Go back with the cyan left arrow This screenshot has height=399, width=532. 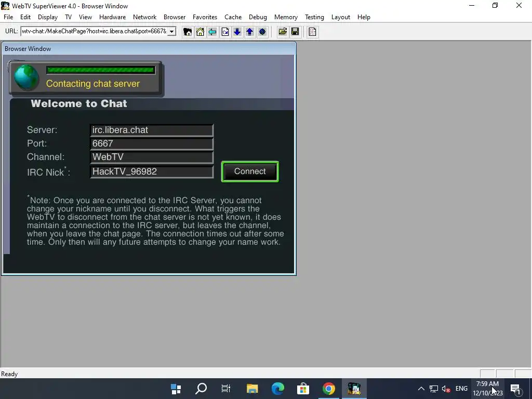[212, 32]
